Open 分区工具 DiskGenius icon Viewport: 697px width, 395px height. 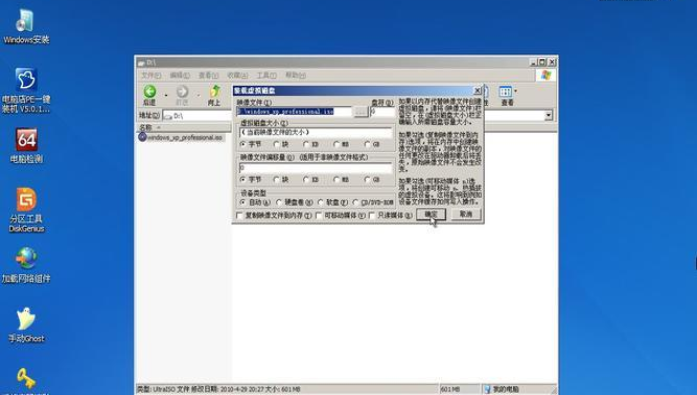coord(26,210)
